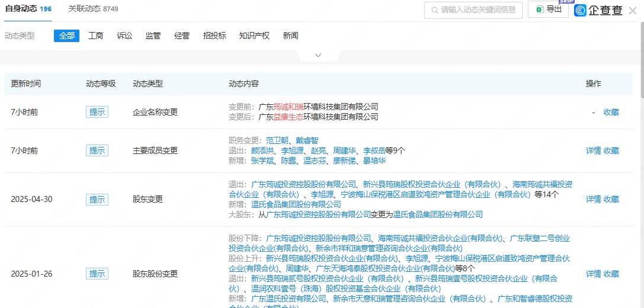Open 陈磊 person link
Image resolution: width=644 pixels, height=308 pixels.
[x=289, y=161]
